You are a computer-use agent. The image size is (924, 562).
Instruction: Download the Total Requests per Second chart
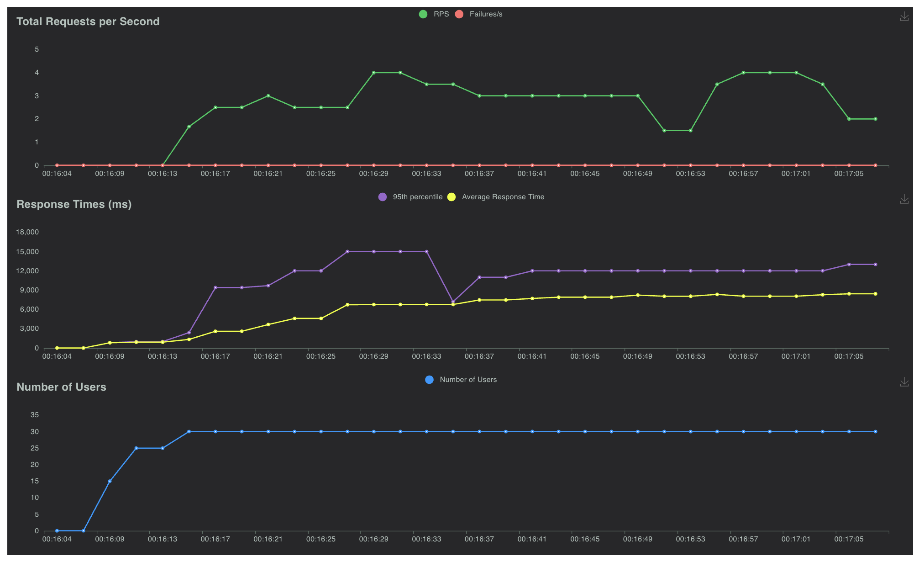[x=904, y=16]
